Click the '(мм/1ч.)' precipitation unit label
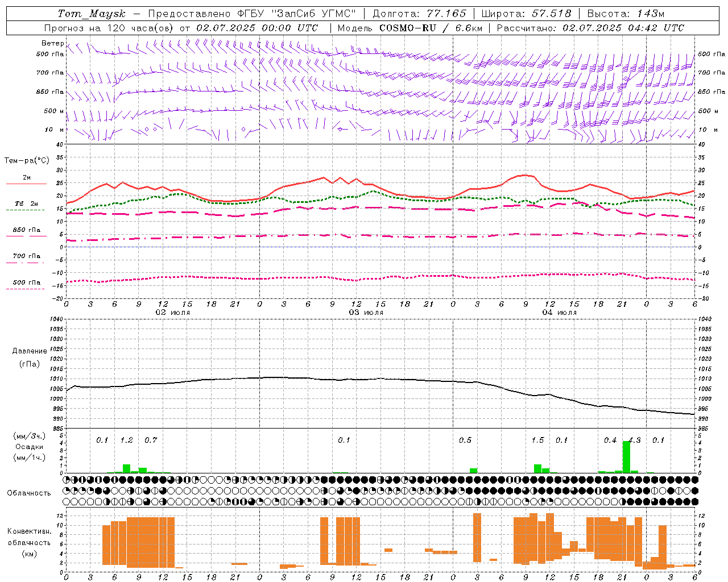728x582 pixels. (x=30, y=458)
